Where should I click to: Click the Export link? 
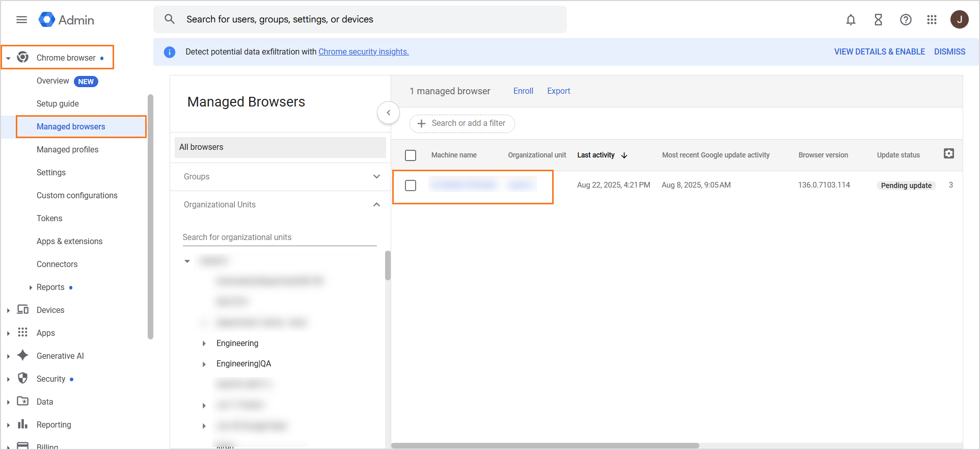(558, 91)
